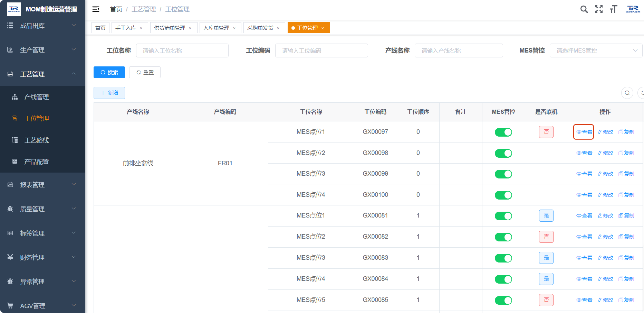The width and height of the screenshot is (644, 313).
Task: Click 修改 for GX00084
Action: (605, 279)
